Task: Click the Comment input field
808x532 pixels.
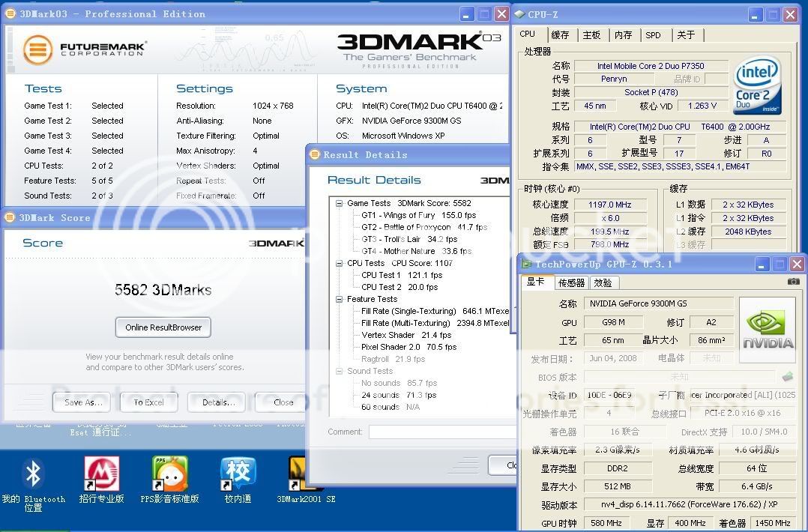Action: 443,432
